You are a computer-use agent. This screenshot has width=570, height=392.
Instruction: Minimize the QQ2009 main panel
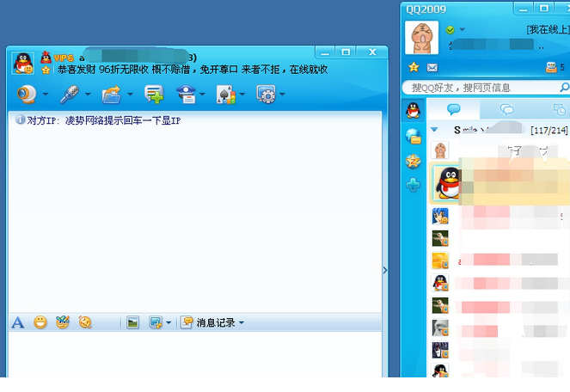click(524, 9)
